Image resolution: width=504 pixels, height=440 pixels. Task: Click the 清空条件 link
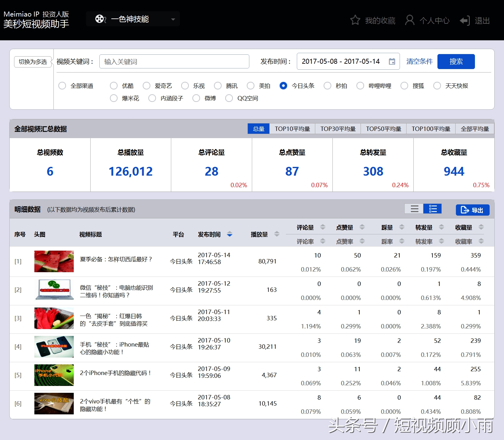coord(419,62)
